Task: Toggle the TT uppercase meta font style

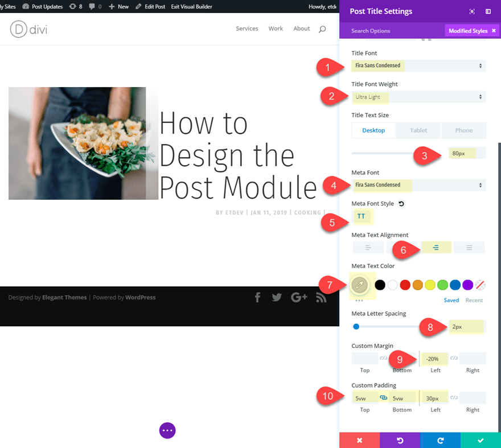Action: click(x=363, y=216)
